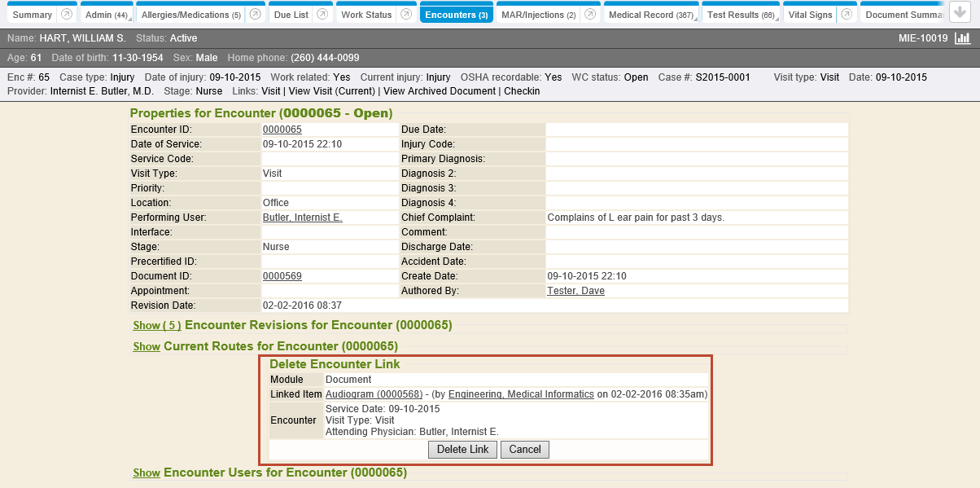Click pop-out icon next to Due List
Image resolution: width=980 pixels, height=488 pixels.
tap(322, 15)
